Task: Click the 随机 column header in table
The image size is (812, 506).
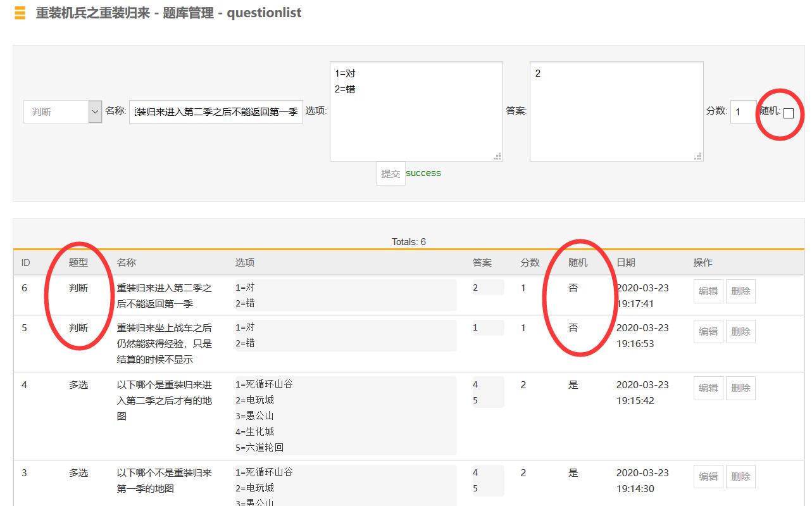Action: [x=578, y=262]
